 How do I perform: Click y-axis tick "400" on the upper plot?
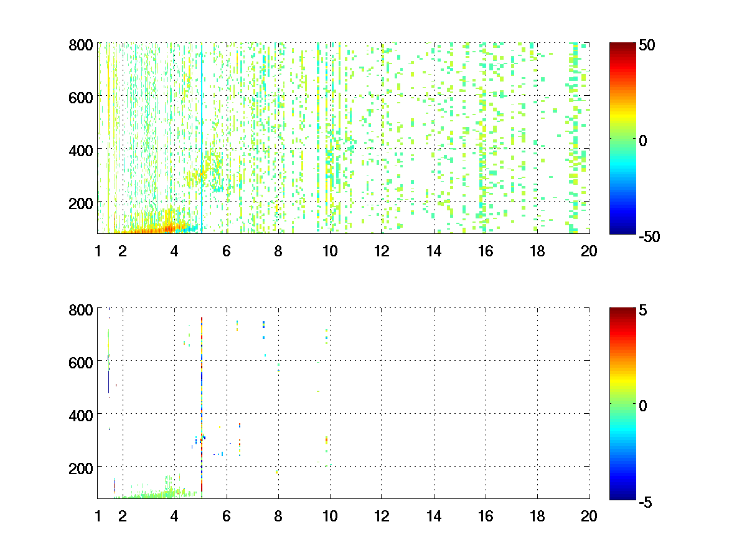[x=81, y=150]
